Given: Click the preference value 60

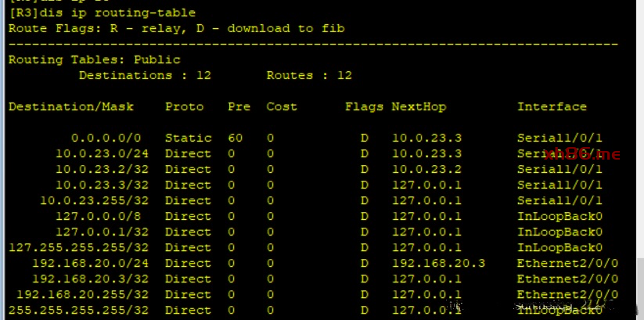Looking at the screenshot, I should tap(235, 138).
